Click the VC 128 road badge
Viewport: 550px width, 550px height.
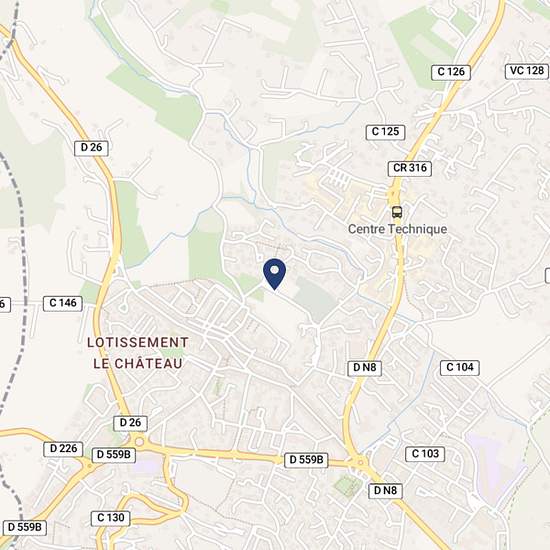pos(527,71)
